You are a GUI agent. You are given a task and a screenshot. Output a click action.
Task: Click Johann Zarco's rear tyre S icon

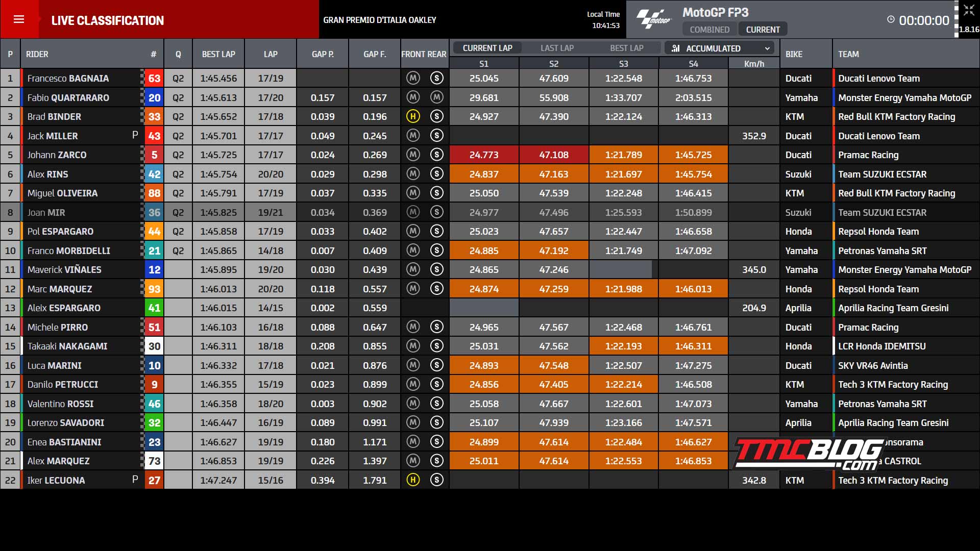[436, 155]
